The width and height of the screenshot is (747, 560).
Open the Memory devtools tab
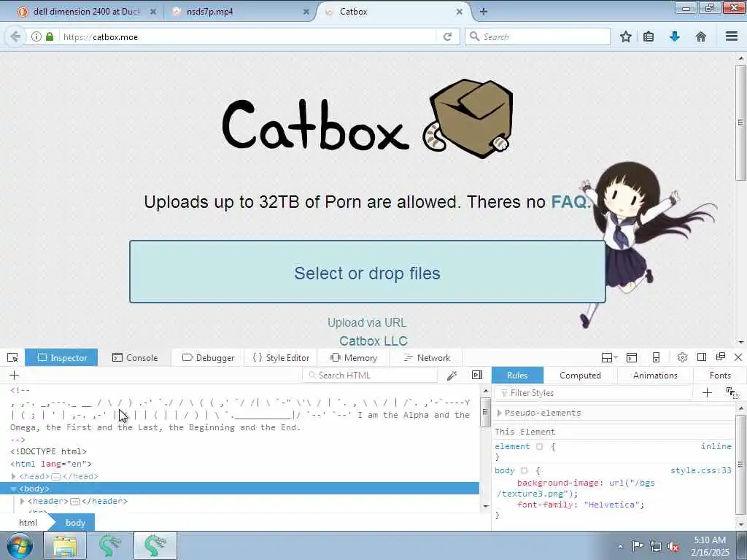(354, 357)
